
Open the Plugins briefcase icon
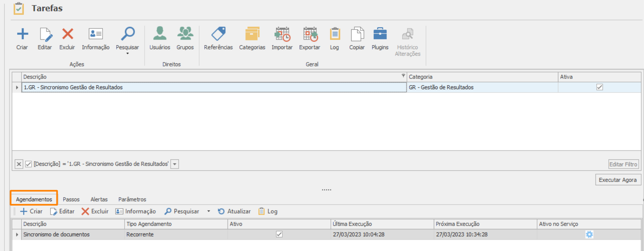point(380,34)
